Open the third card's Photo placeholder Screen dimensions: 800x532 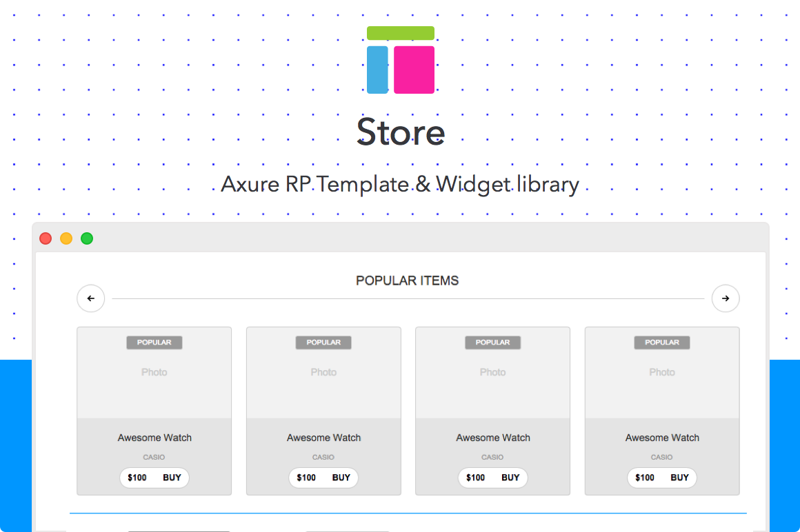pyautogui.click(x=492, y=372)
